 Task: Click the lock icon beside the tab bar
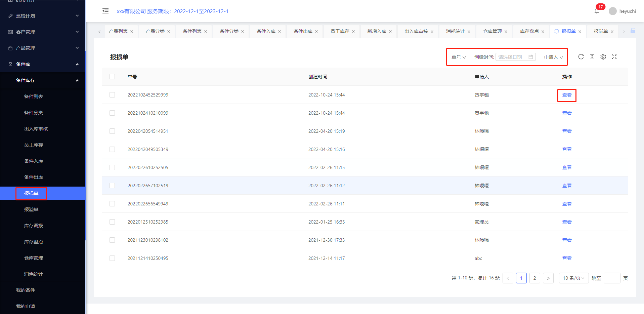(x=633, y=31)
